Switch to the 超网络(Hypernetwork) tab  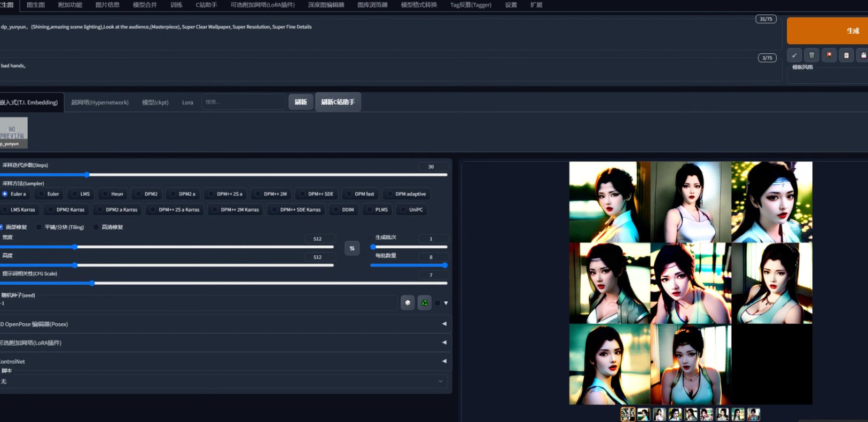pyautogui.click(x=100, y=103)
